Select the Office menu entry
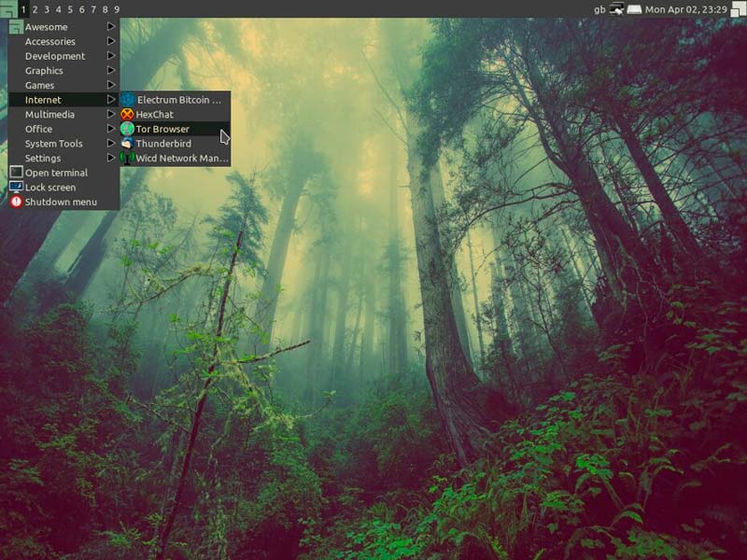Viewport: 747px width, 560px height. [39, 129]
